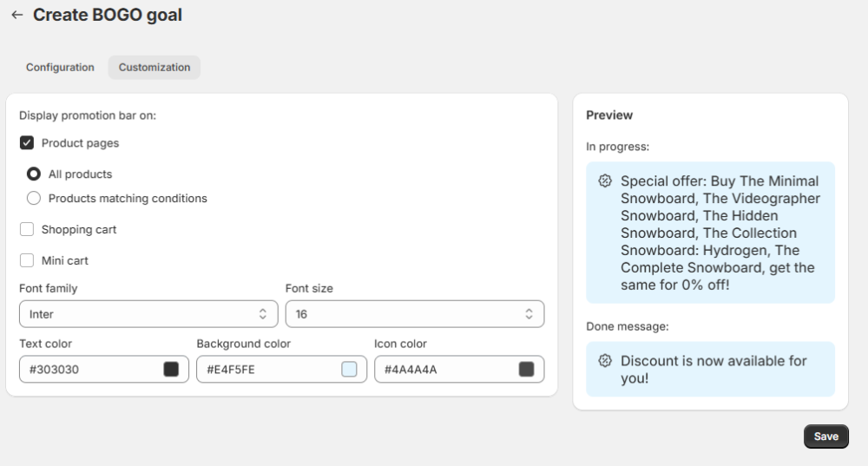The height and width of the screenshot is (466, 868).
Task: Click the Font family selector chevron icon
Action: point(263,314)
